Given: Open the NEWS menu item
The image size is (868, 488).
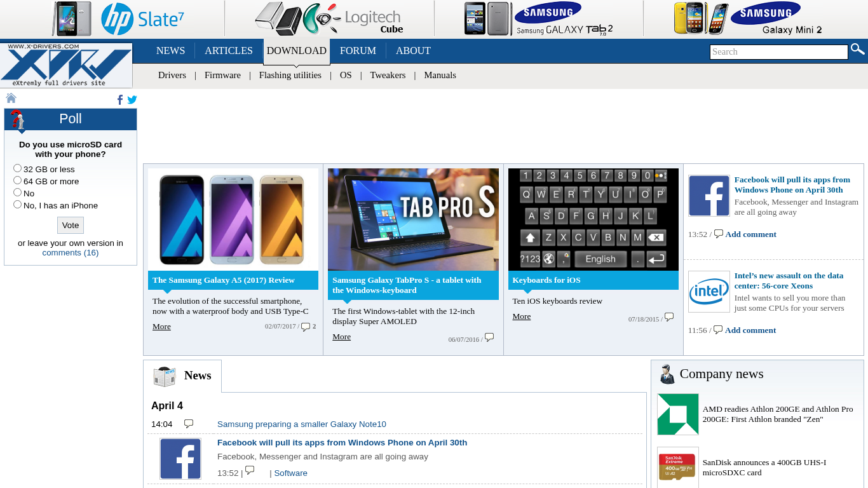Looking at the screenshot, I should point(171,51).
